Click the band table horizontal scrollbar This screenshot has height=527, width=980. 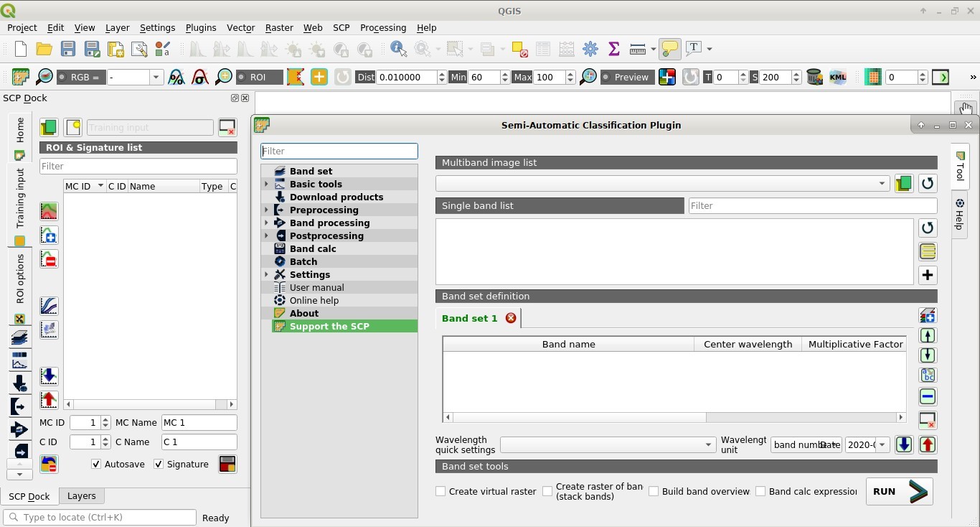point(579,417)
